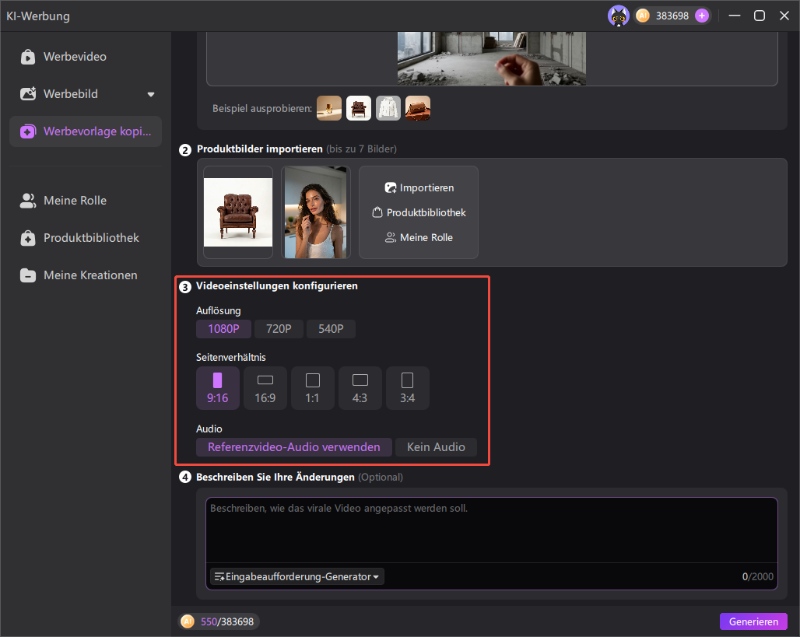Select 1:1 aspect ratio

(312, 388)
